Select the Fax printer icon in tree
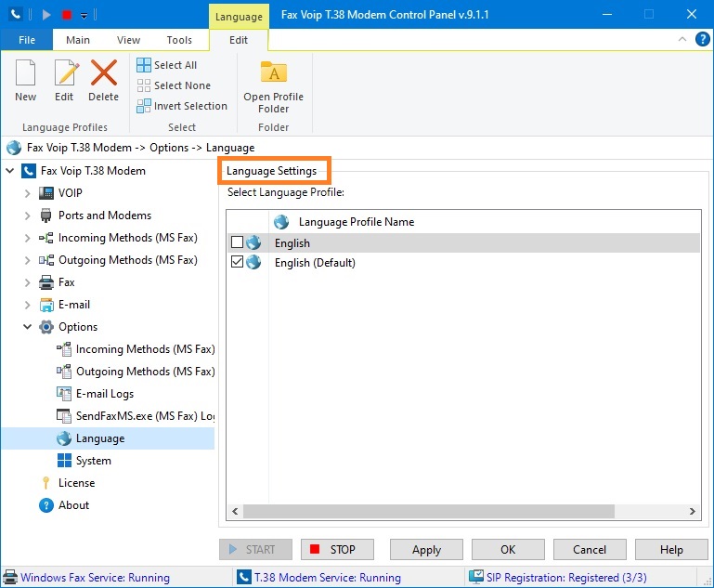The image size is (714, 588). [x=46, y=282]
